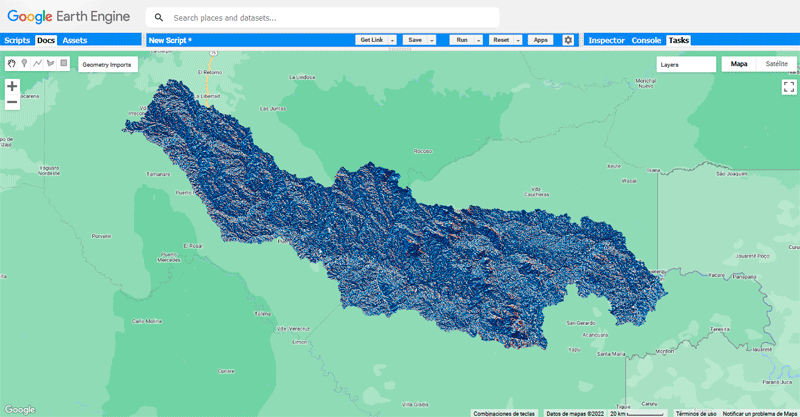Viewport: 800px width, 417px height.
Task: Click the San Gerardo map label
Action: 581,323
